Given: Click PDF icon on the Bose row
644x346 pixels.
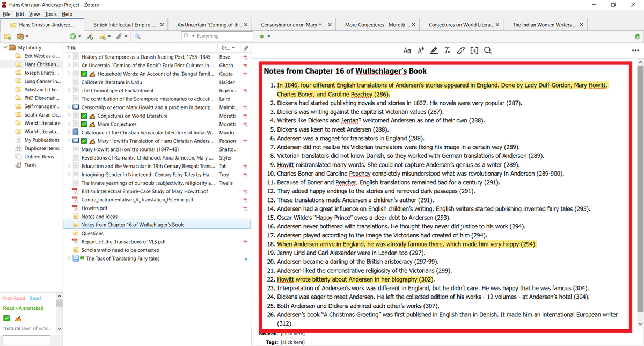Looking at the screenshot, I should click(x=246, y=57).
